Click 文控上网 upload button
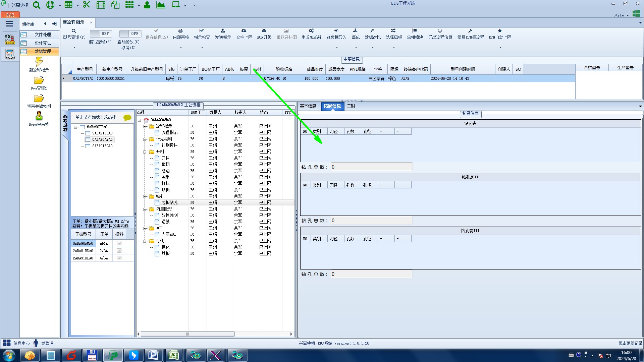Viewport: 644px width, 362px height. tap(244, 34)
